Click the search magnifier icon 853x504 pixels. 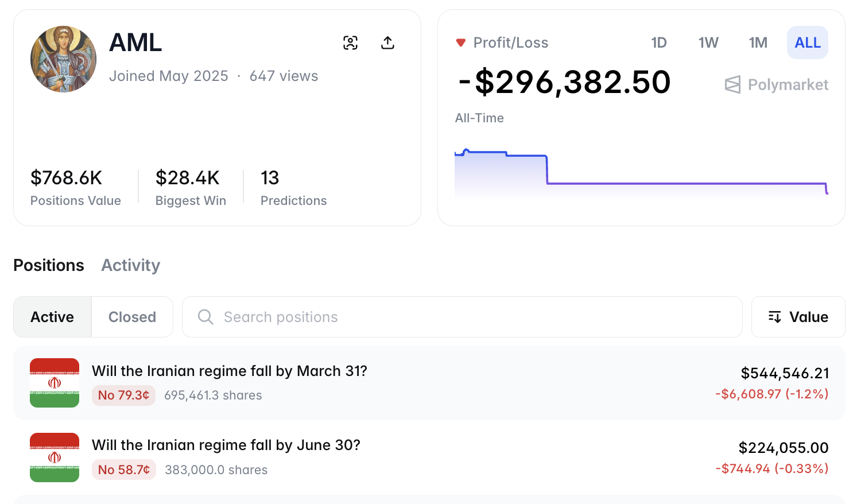click(x=205, y=317)
